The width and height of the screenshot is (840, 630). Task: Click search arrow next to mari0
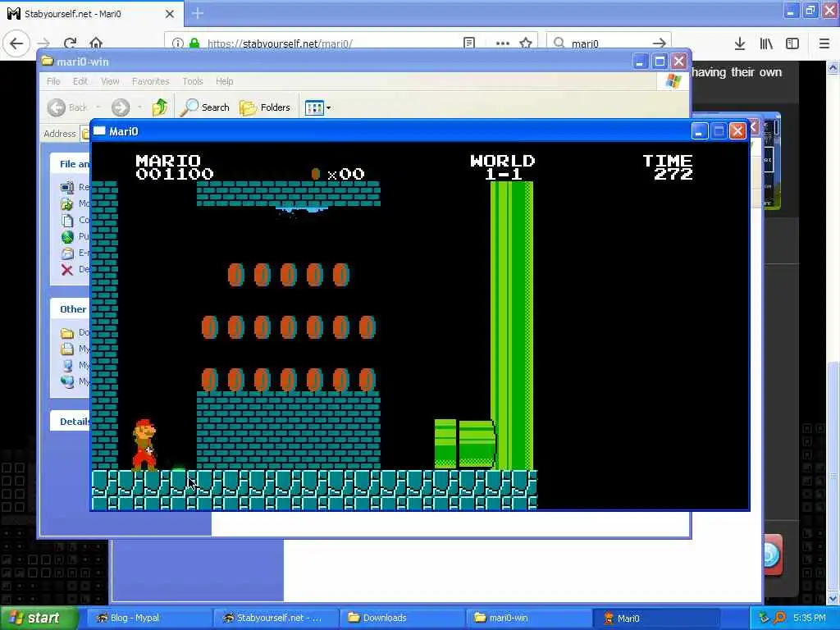pyautogui.click(x=660, y=43)
